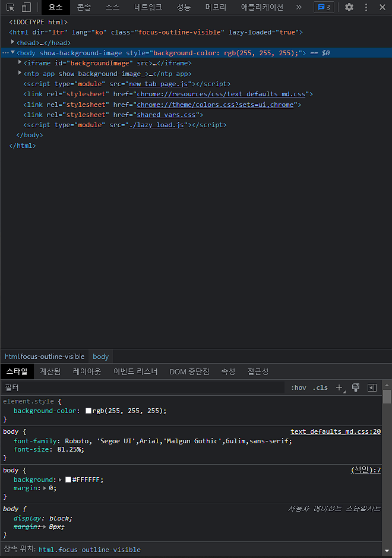Open the 이벤트 리스너 pane tab
This screenshot has height=558, width=392.
click(135, 371)
